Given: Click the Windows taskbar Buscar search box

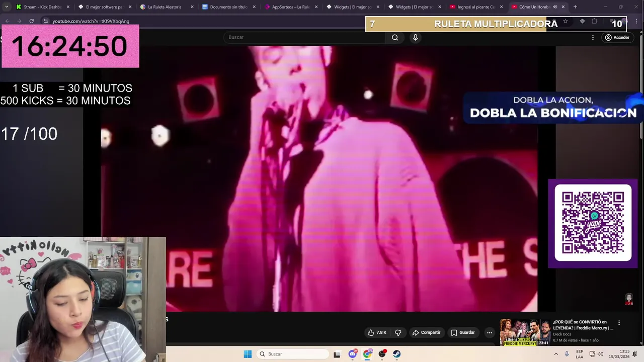Looking at the screenshot, I should coord(292,354).
